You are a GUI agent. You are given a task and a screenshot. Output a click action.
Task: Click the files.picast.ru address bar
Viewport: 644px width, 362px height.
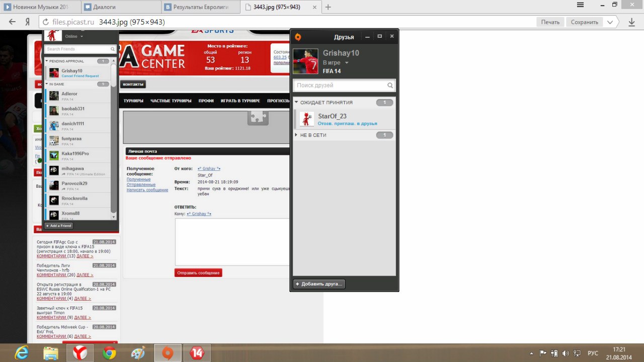(x=287, y=22)
